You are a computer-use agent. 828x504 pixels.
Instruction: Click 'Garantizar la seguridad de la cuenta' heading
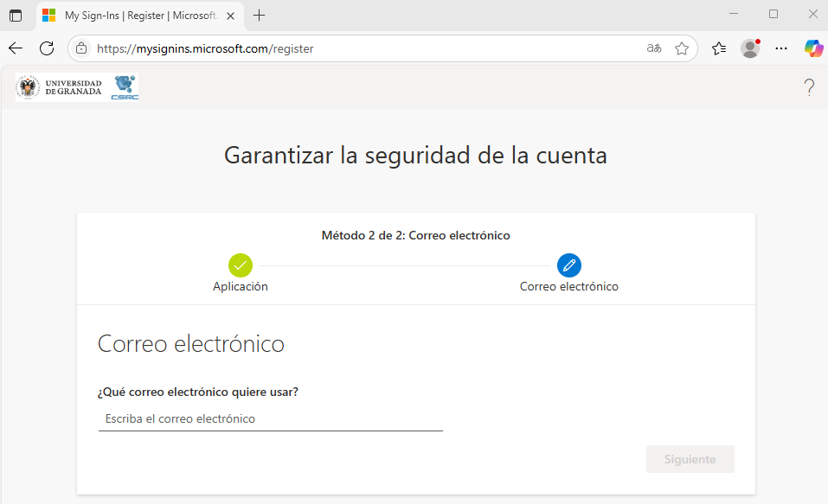coord(415,156)
